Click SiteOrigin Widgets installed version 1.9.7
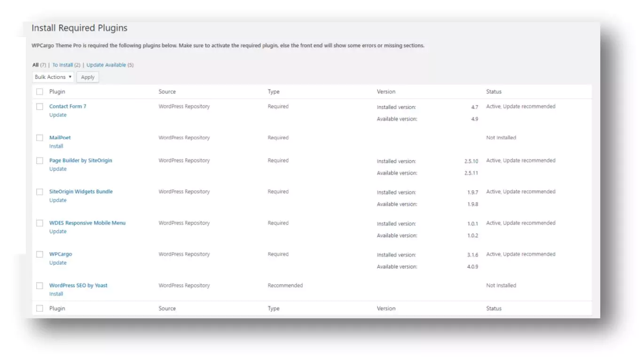644x362 pixels. (x=473, y=192)
